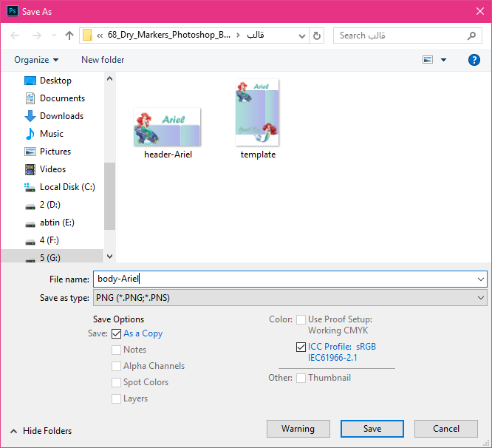
Task: Toggle the Spot Colors checkbox
Action: (x=117, y=382)
